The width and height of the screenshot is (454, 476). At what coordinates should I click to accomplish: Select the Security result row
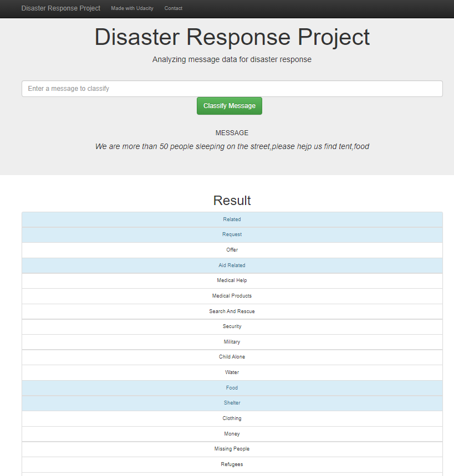click(232, 326)
